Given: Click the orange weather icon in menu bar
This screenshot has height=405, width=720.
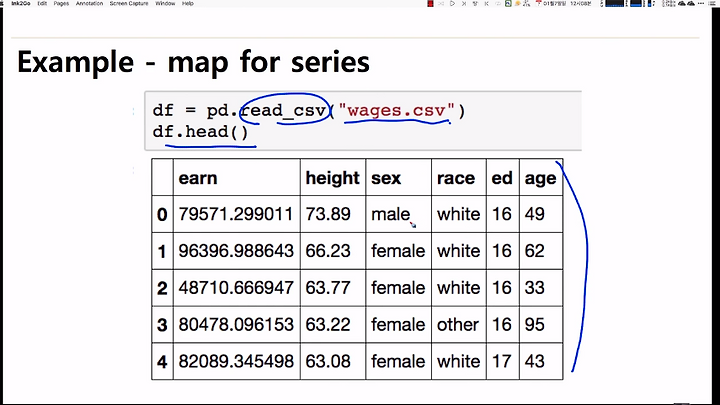Looking at the screenshot, I should tap(518, 3).
